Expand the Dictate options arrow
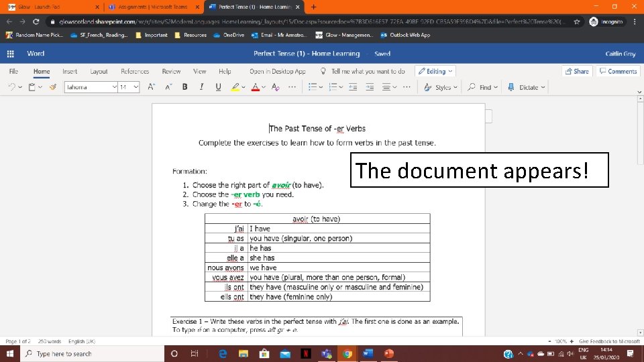644x362 pixels. point(543,87)
